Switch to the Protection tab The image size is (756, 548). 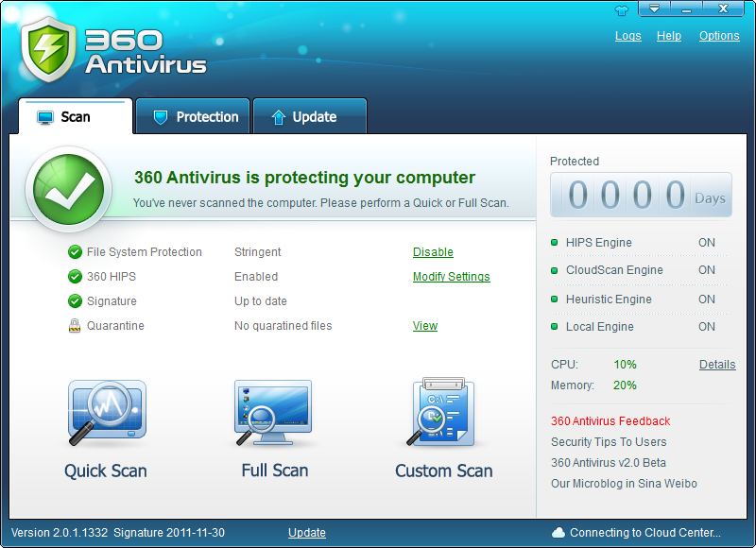[x=194, y=117]
